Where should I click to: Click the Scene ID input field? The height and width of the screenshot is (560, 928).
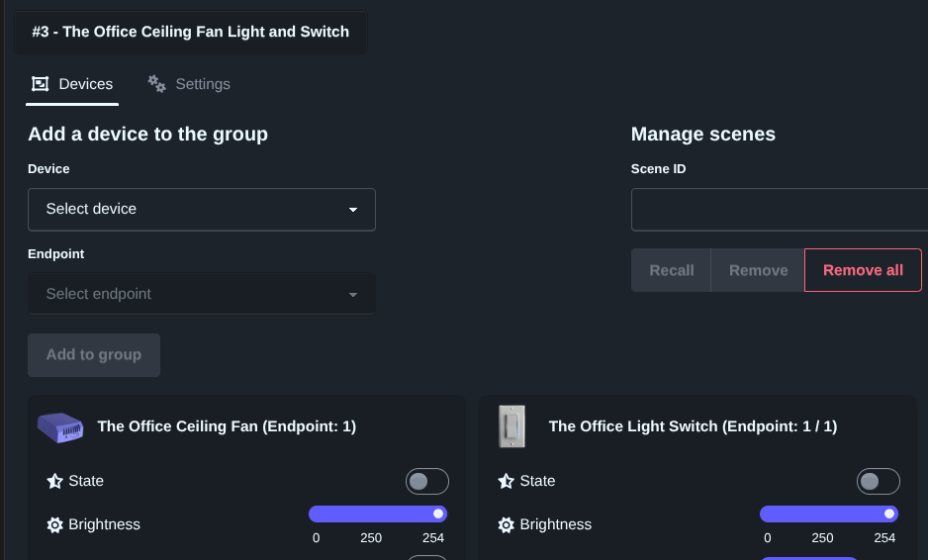pos(779,210)
